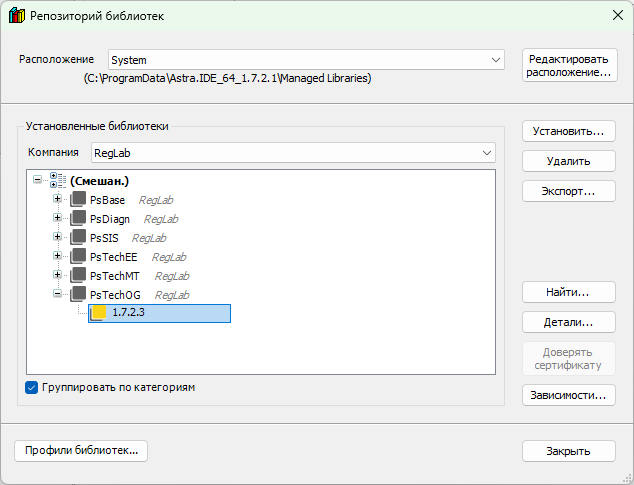Open Профили библиотек... dialog
The height and width of the screenshot is (485, 634).
81,451
